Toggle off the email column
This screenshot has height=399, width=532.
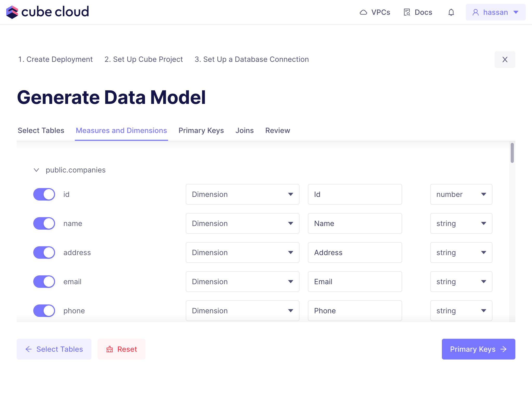point(44,282)
